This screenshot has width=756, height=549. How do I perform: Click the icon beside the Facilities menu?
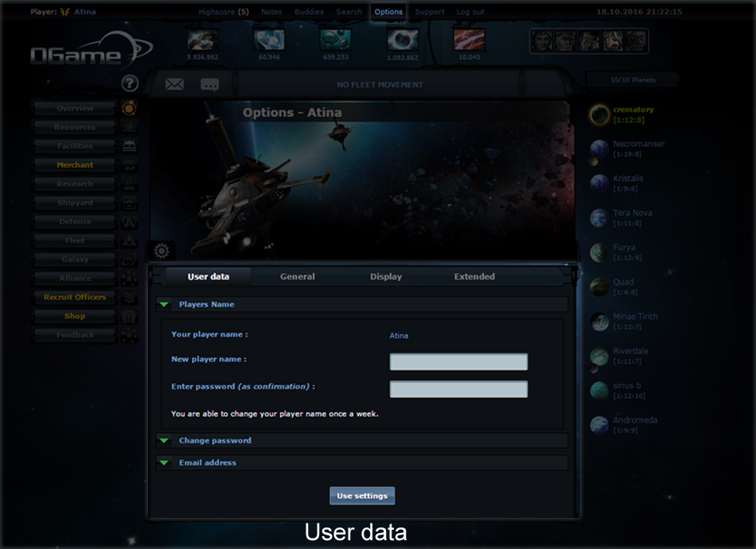[129, 146]
